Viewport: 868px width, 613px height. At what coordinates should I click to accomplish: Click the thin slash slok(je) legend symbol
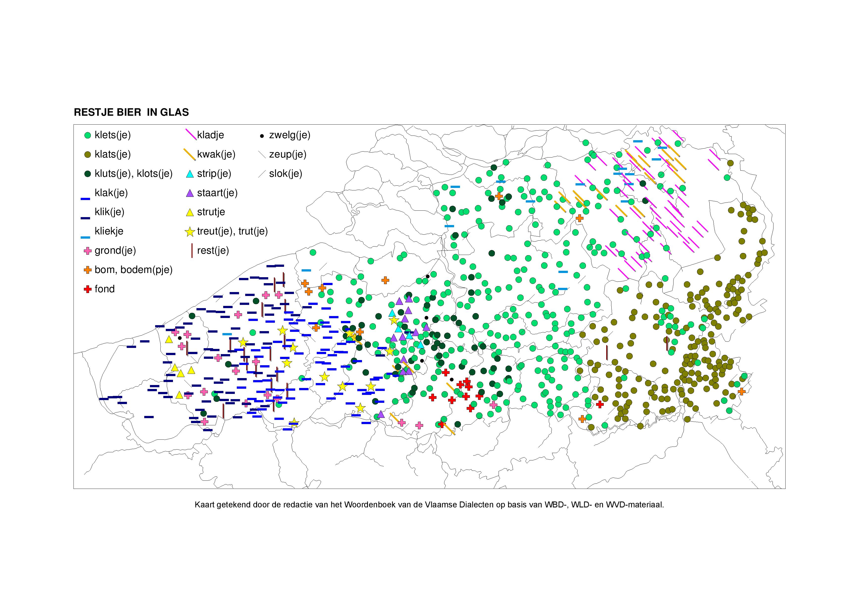click(262, 174)
